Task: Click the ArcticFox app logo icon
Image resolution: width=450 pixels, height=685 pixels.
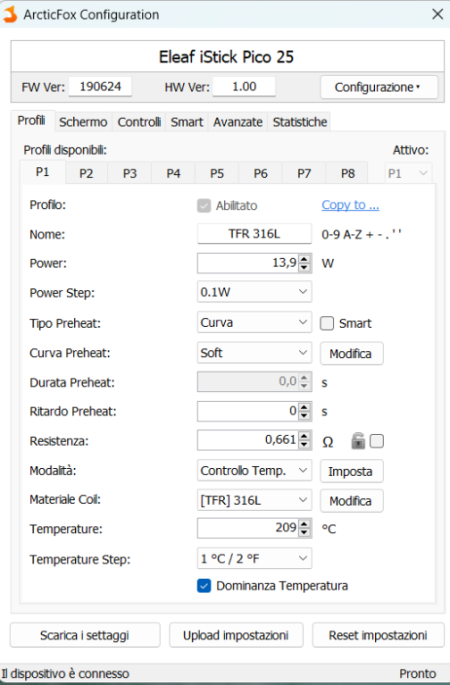Action: tap(10, 14)
